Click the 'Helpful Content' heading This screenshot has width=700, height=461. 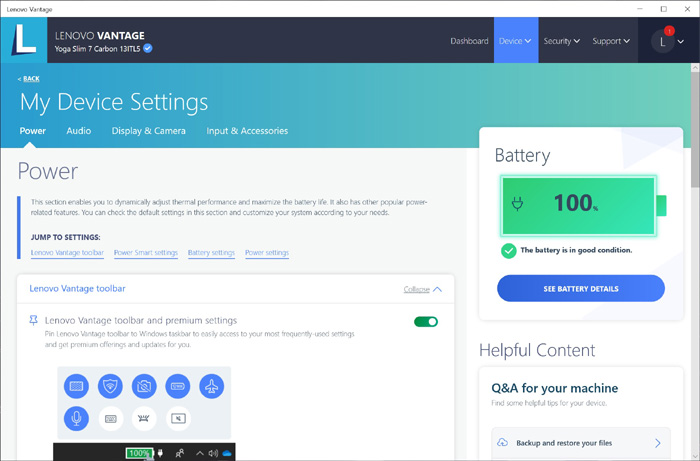pos(537,350)
